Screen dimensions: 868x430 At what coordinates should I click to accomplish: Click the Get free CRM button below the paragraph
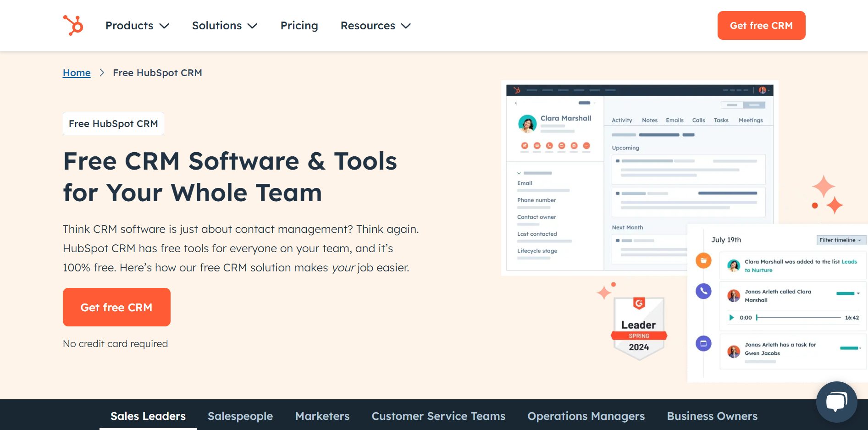[x=116, y=307]
